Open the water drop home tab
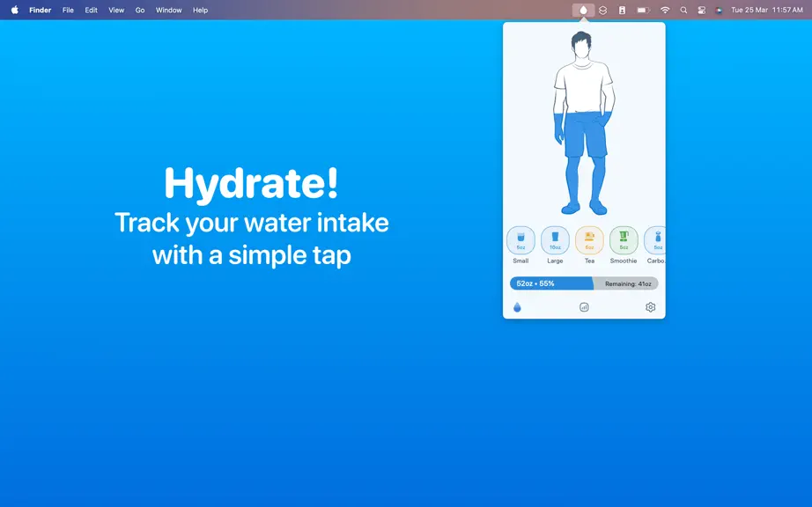This screenshot has width=812, height=507. (x=517, y=307)
